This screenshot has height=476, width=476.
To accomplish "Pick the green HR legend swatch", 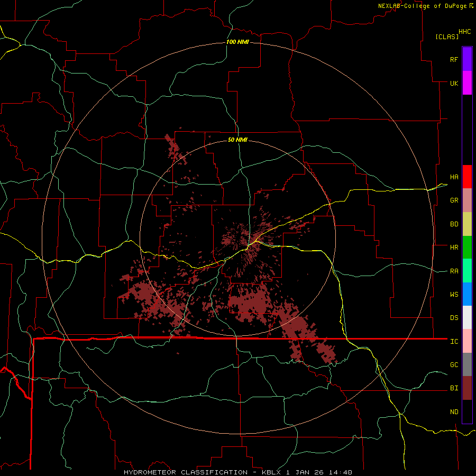I will 467,248.
